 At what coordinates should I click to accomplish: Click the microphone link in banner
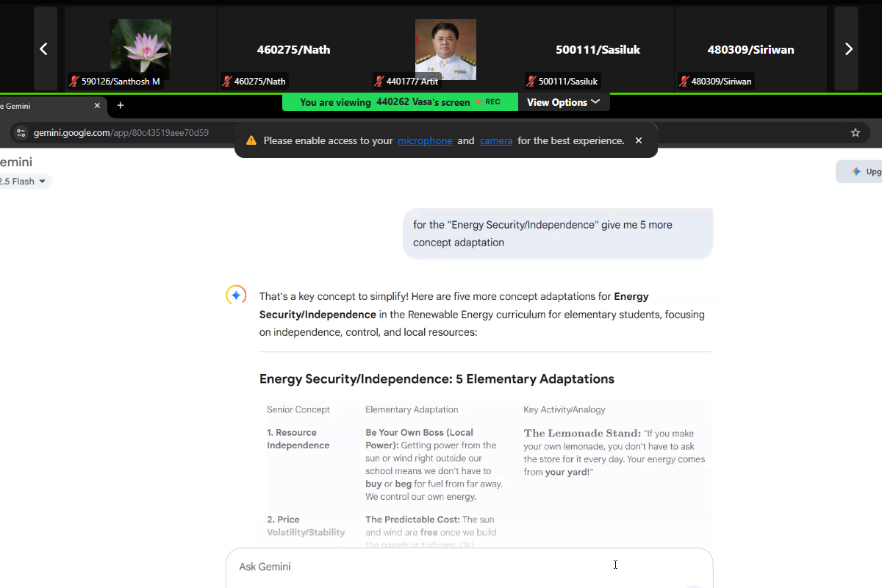[x=425, y=140]
